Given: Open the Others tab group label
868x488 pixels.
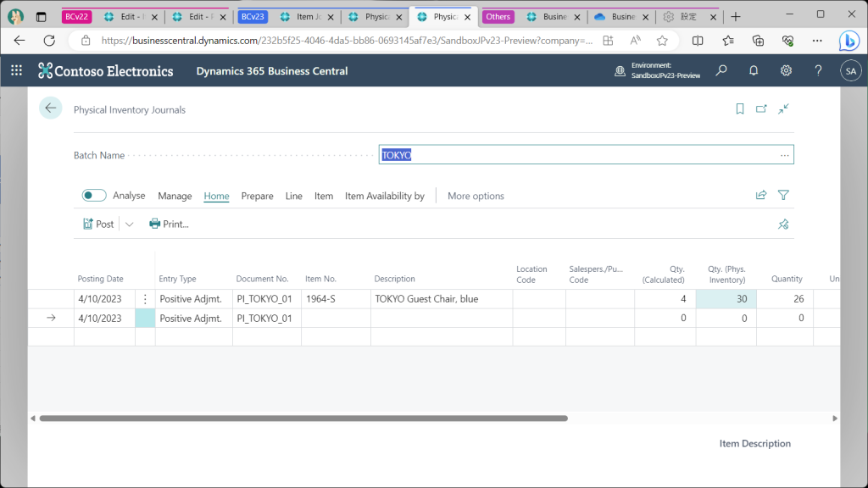Looking at the screenshot, I should point(498,17).
